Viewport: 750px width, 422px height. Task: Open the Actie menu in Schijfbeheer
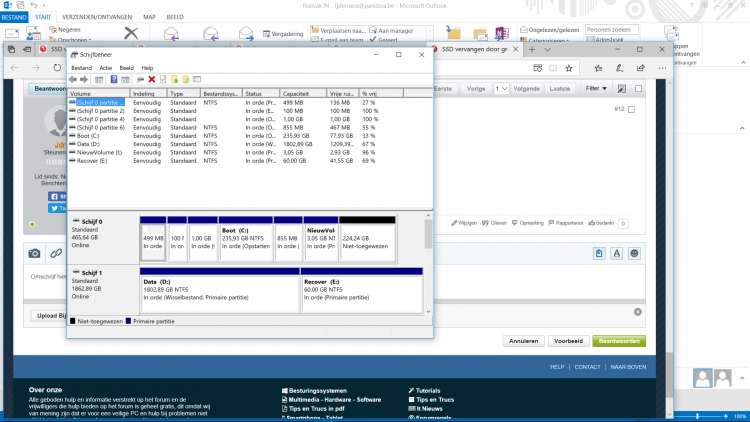coord(105,66)
